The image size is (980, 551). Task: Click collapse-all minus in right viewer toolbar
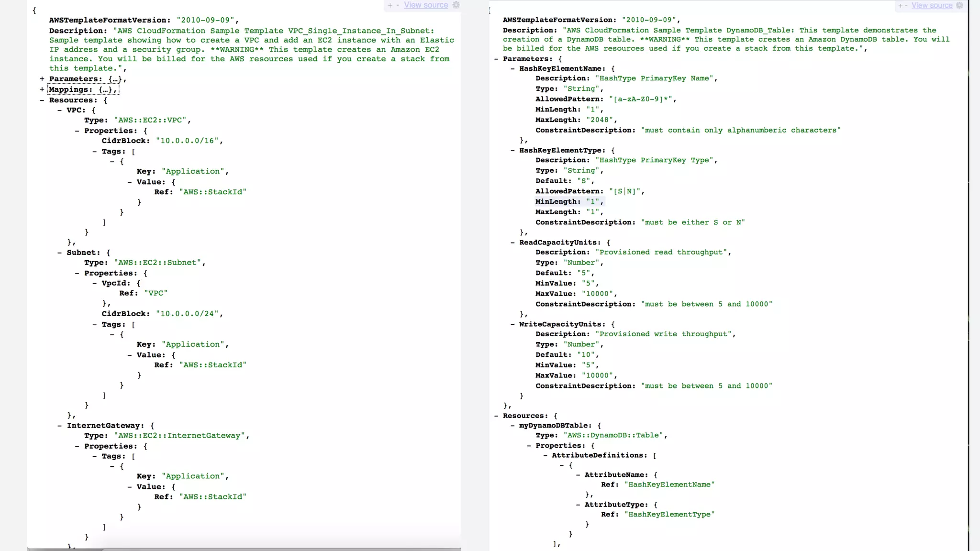tap(906, 6)
